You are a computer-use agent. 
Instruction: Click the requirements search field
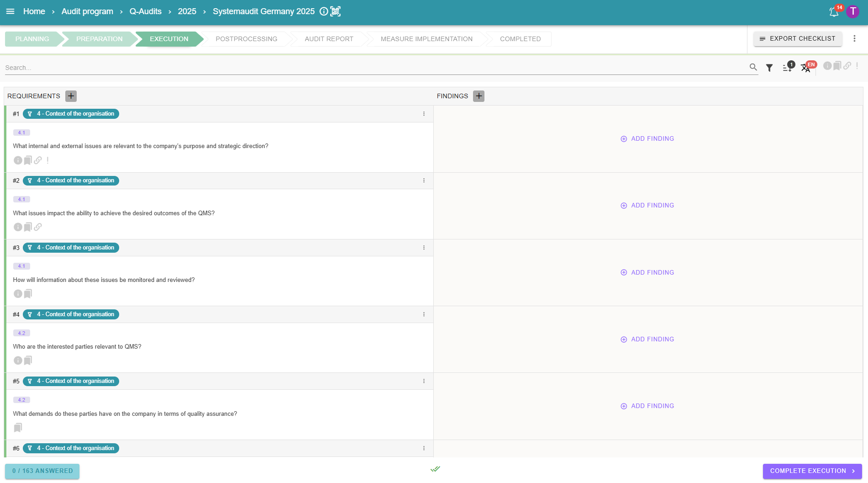point(374,68)
